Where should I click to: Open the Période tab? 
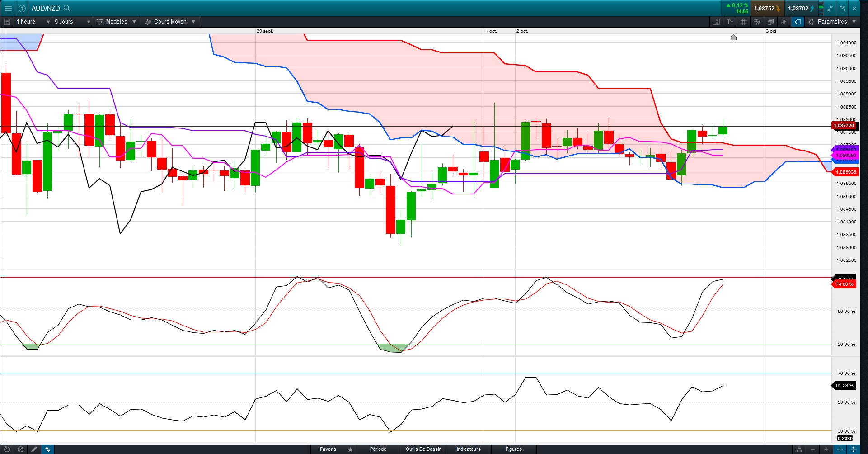pyautogui.click(x=378, y=449)
